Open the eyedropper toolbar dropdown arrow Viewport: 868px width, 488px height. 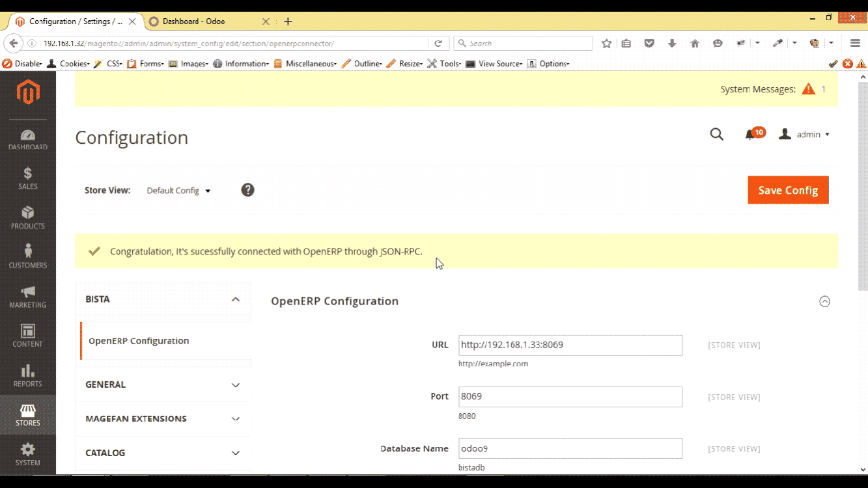[x=794, y=43]
